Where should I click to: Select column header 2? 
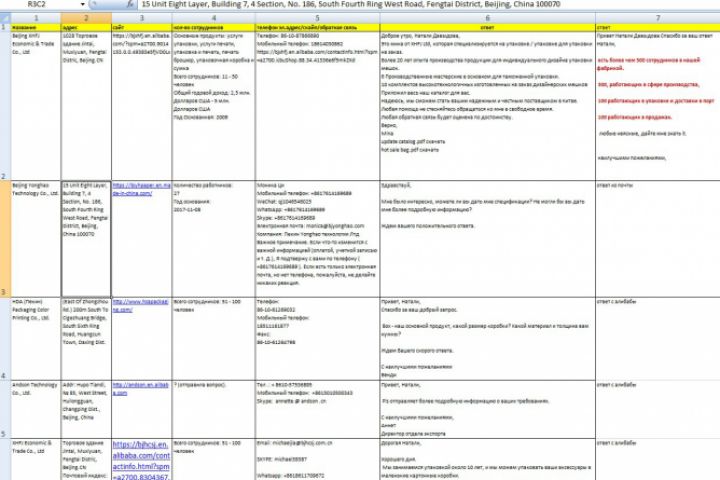[86, 18]
